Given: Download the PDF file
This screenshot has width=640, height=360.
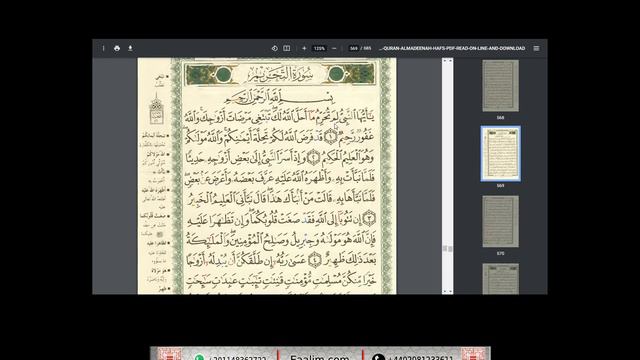Looking at the screenshot, I should tap(130, 48).
